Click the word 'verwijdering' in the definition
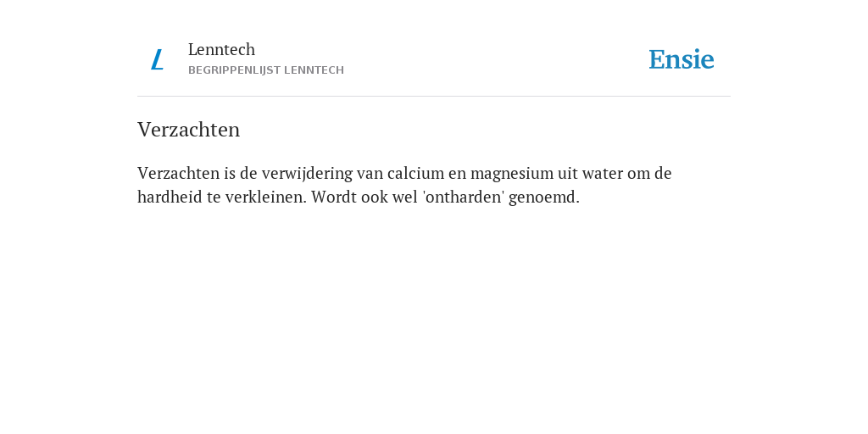This screenshot has height=434, width=868. coord(307,175)
